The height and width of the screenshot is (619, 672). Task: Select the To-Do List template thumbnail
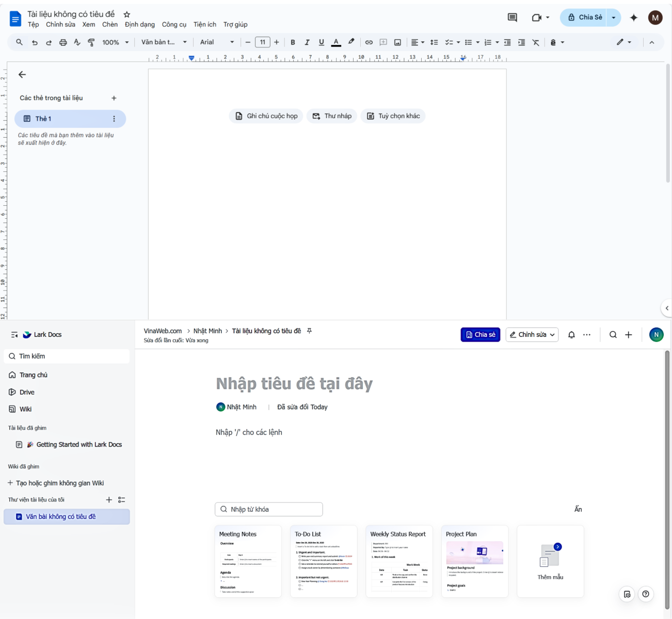pos(324,561)
